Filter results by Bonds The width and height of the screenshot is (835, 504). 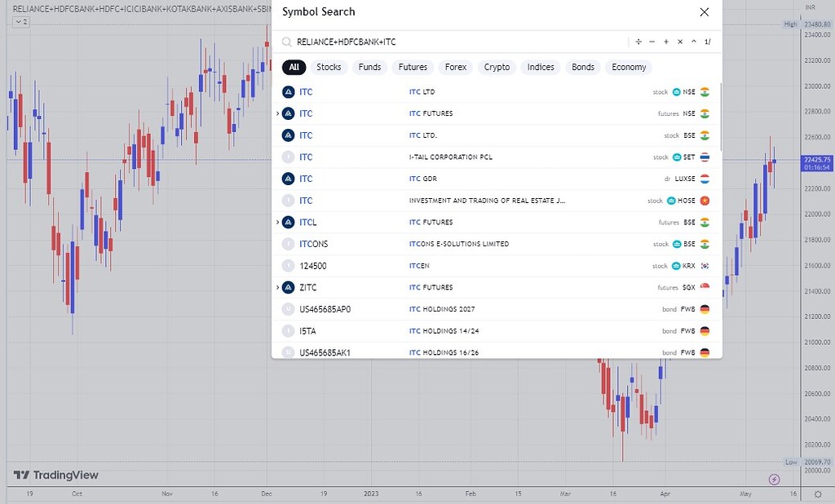583,67
